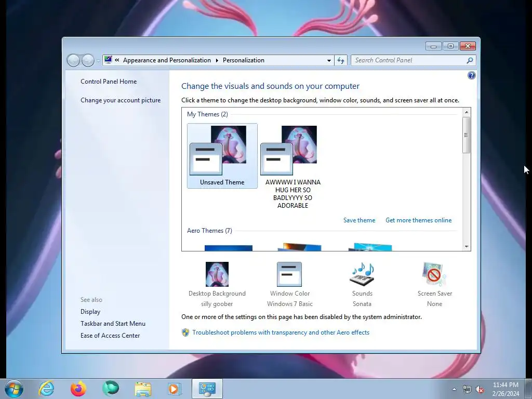Click the theme list scroll down arrow
532x399 pixels.
(467, 247)
